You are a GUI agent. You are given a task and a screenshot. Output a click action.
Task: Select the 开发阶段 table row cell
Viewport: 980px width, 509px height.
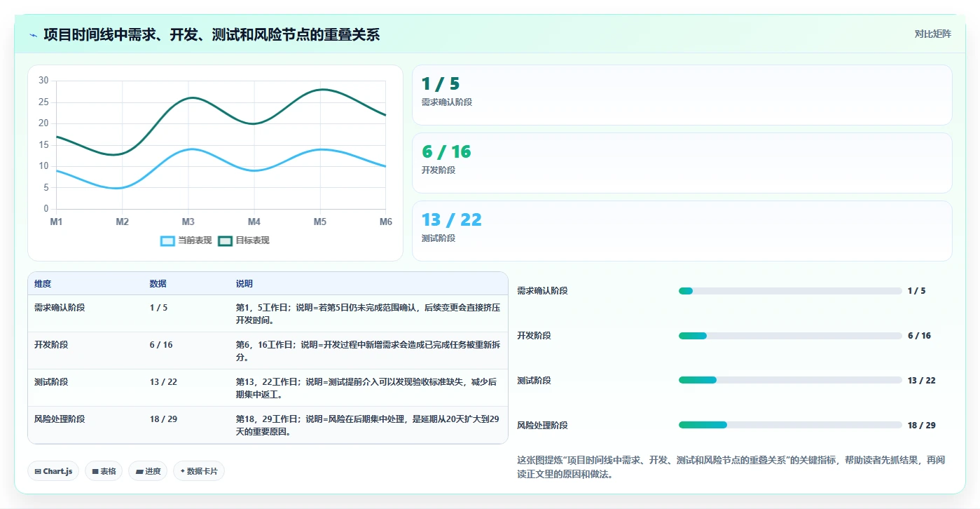point(51,345)
